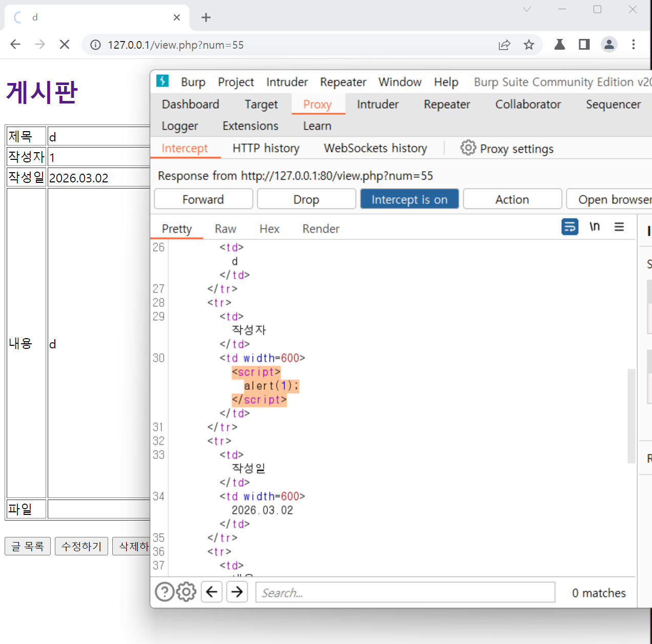Viewport: 652px width, 644px height.
Task: Open Chrome three-dot menu
Action: click(634, 45)
